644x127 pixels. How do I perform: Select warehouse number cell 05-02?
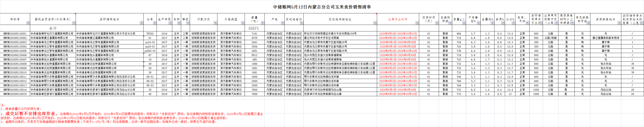pos(150,81)
